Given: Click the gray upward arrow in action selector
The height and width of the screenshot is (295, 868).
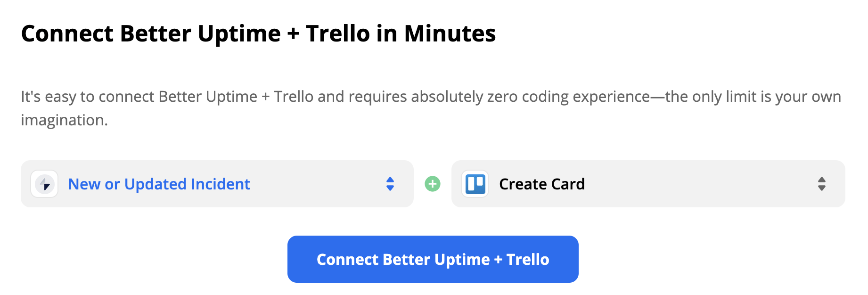Looking at the screenshot, I should [x=822, y=180].
